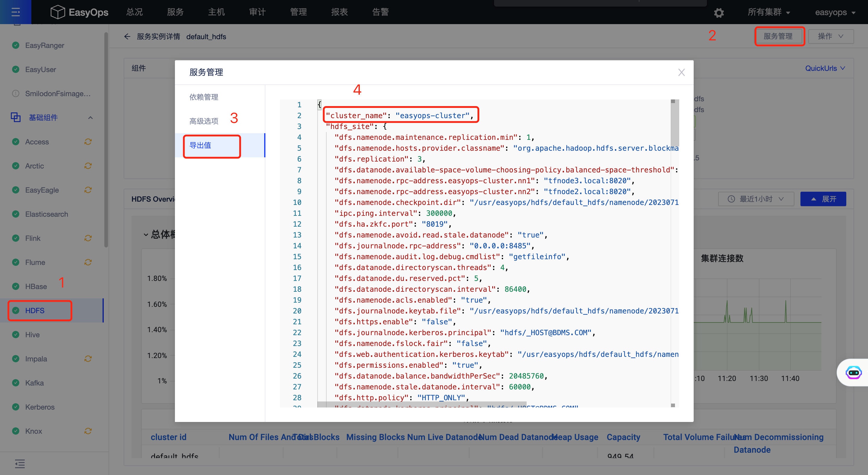Click the clock icon in 最近1小时 selector
The height and width of the screenshot is (475, 868).
tap(731, 199)
